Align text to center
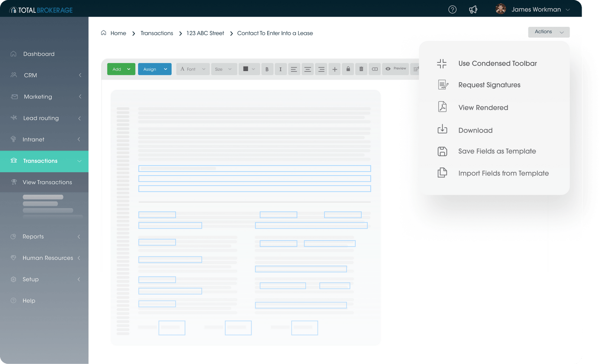This screenshot has height=364, width=604. pos(307,69)
